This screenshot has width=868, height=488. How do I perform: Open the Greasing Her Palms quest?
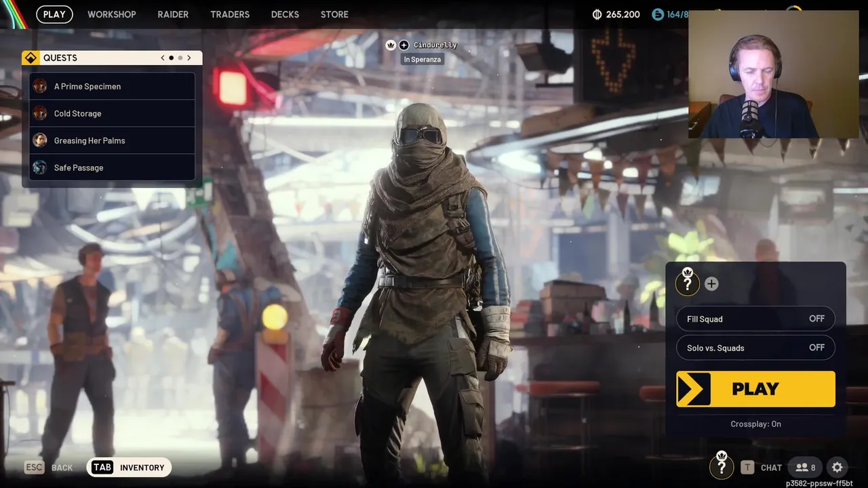point(113,140)
